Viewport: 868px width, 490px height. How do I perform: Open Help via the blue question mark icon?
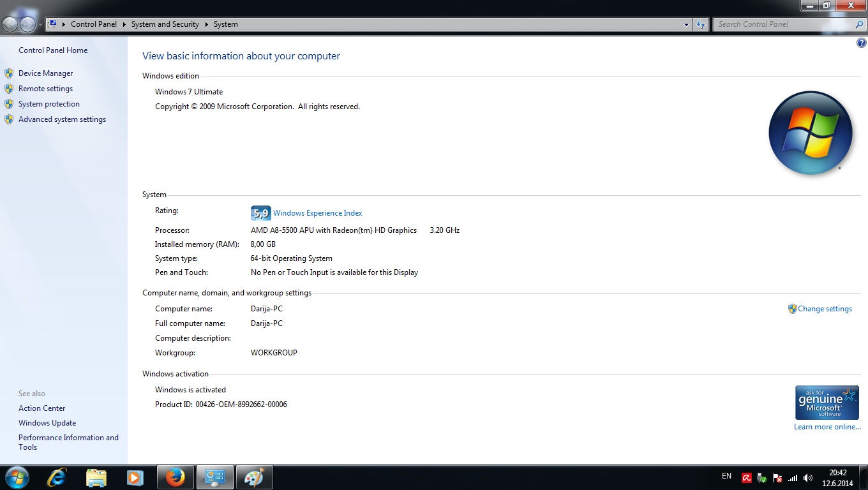tap(861, 43)
